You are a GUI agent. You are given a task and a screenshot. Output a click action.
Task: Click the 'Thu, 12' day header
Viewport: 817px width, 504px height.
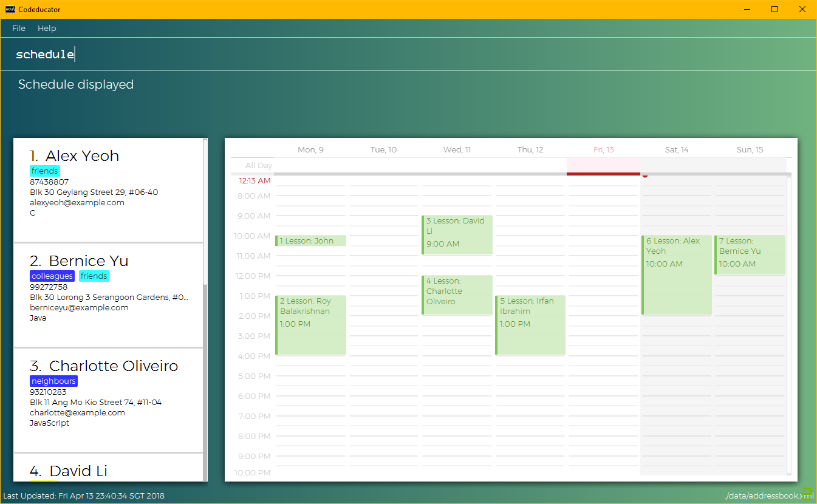(530, 150)
